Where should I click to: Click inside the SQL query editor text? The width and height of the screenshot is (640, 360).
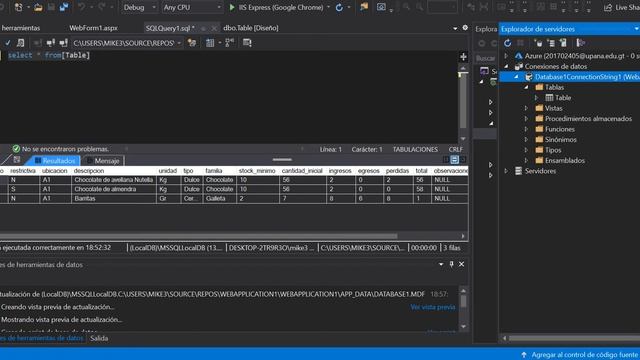click(x=49, y=55)
